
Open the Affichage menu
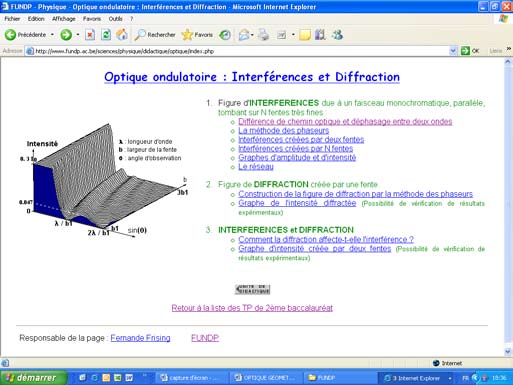point(64,19)
